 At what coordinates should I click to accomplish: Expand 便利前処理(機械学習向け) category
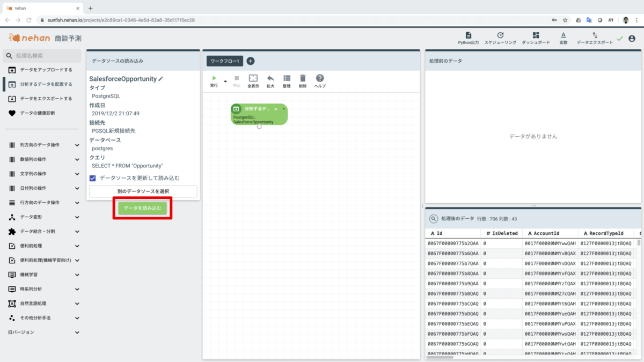(44, 260)
